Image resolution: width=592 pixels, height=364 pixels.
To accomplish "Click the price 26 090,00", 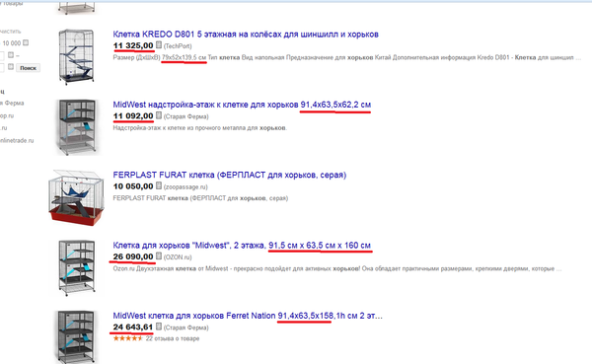I will pyautogui.click(x=133, y=256).
